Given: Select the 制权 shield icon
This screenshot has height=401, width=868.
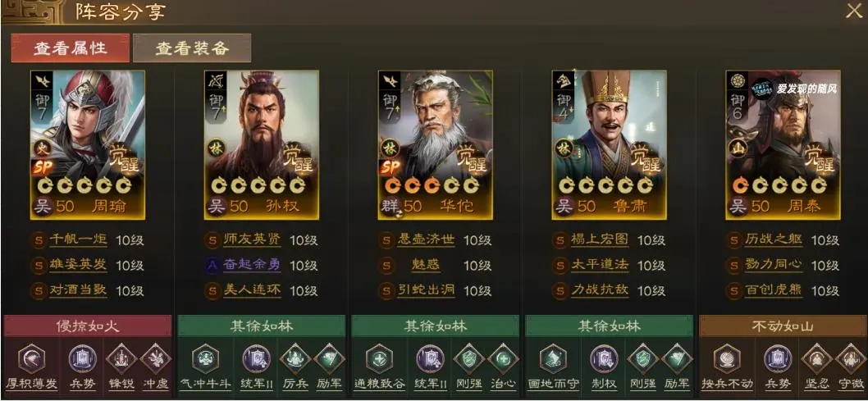Looking at the screenshot, I should (603, 358).
